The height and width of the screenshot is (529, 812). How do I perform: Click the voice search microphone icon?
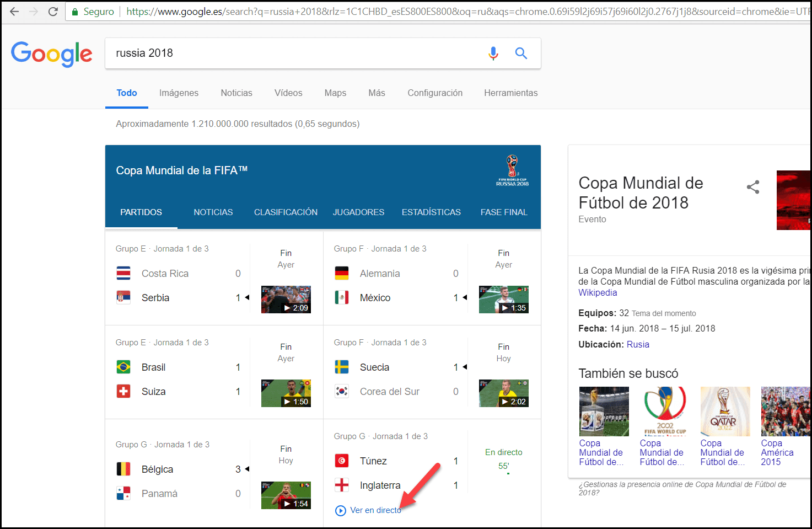(x=493, y=53)
